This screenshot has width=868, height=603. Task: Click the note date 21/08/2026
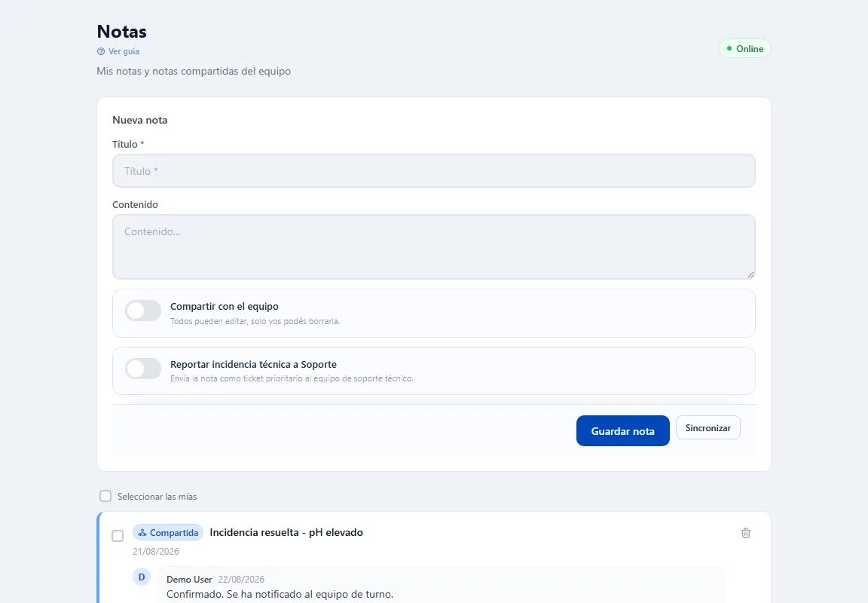[155, 552]
